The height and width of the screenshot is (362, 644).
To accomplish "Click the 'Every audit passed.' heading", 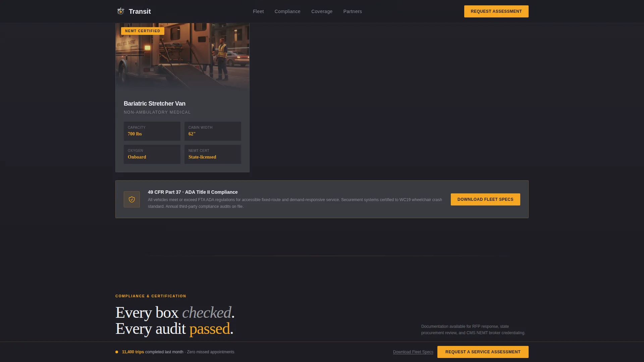I will (x=174, y=328).
